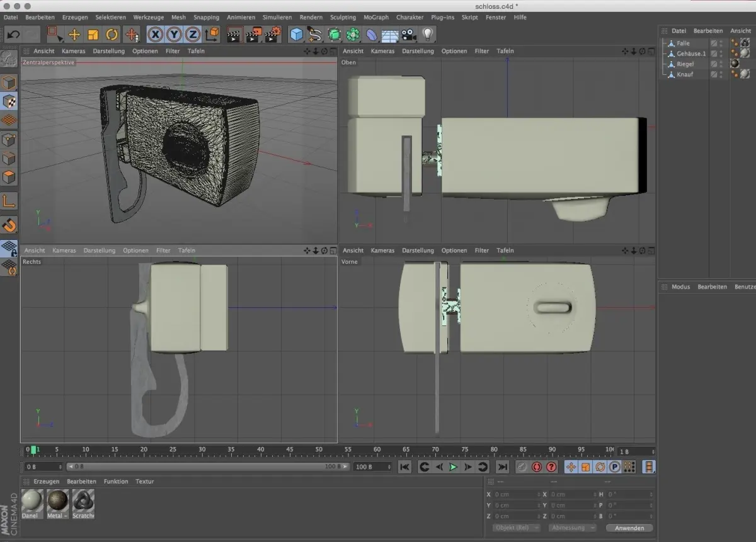756x542 pixels.
Task: Select the Scale tool in top toolbar
Action: (93, 35)
